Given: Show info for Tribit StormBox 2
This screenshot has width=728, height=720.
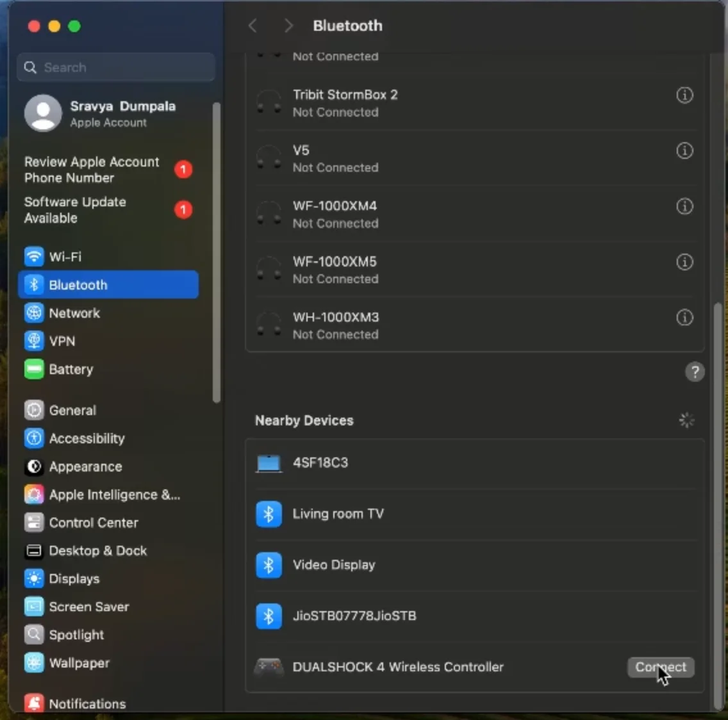Looking at the screenshot, I should coord(684,95).
